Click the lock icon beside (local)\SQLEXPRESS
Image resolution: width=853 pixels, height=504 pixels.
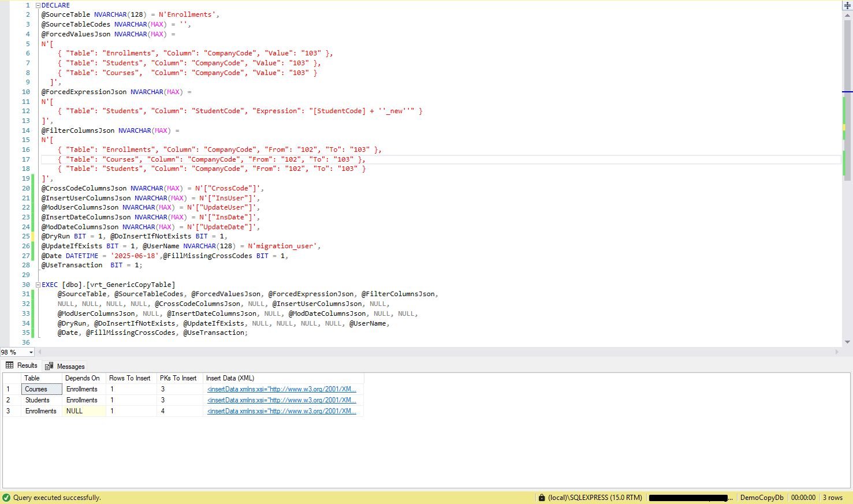(541, 498)
